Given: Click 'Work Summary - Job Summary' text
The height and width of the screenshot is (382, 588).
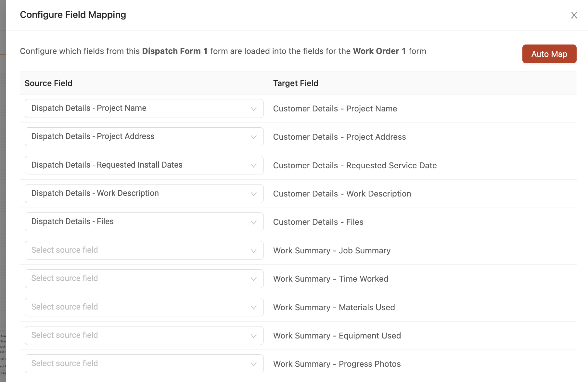Looking at the screenshot, I should pyautogui.click(x=332, y=250).
